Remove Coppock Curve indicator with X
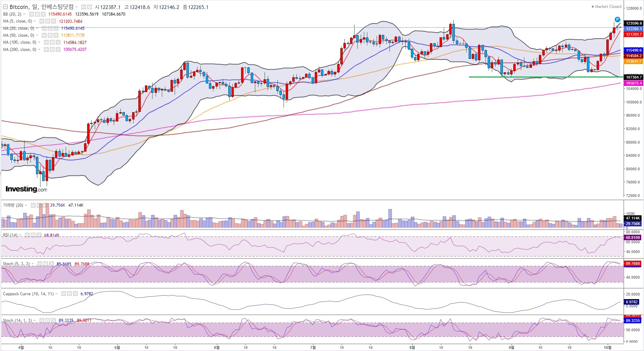The image size is (644, 351). (x=75, y=294)
